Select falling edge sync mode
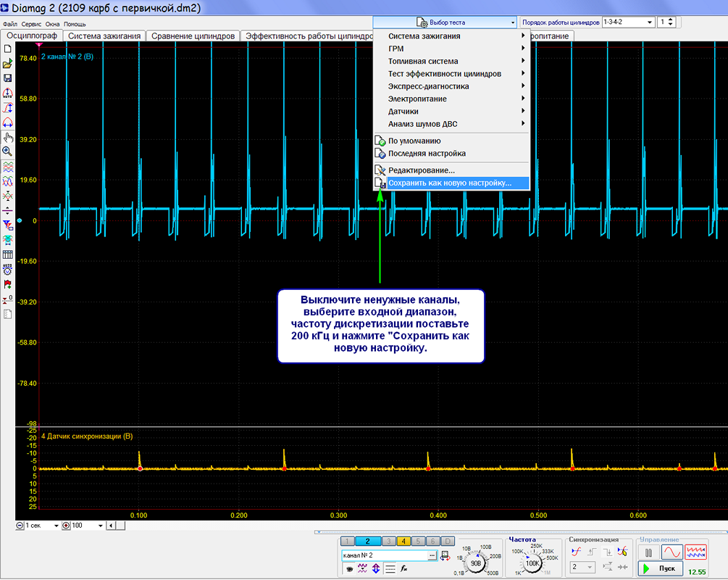Viewport: 728px width, 580px height. (x=607, y=552)
